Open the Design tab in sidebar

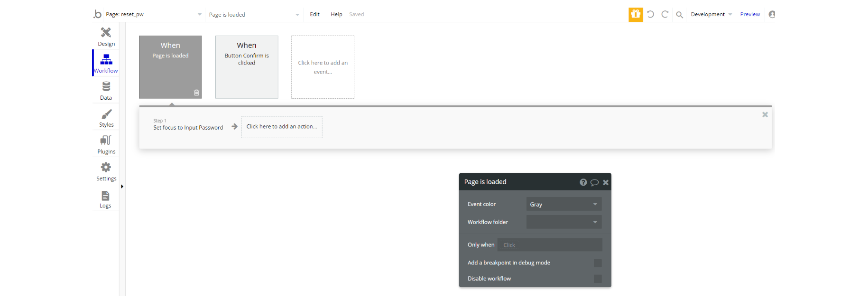coord(106,37)
